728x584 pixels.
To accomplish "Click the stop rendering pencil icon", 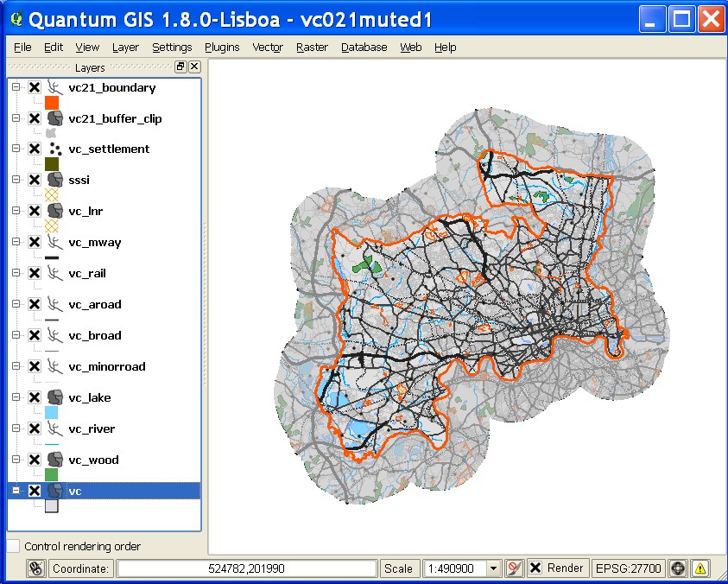I will pyautogui.click(x=516, y=568).
